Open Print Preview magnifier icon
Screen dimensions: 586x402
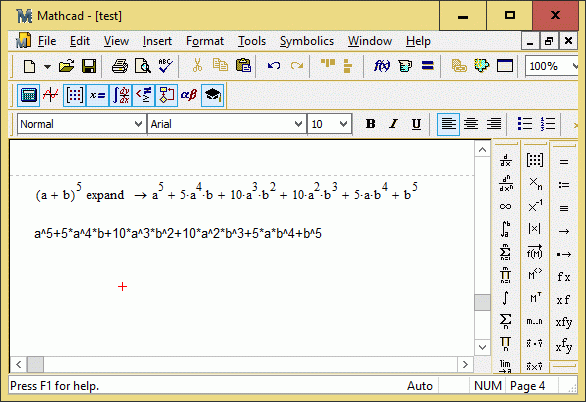coord(143,67)
